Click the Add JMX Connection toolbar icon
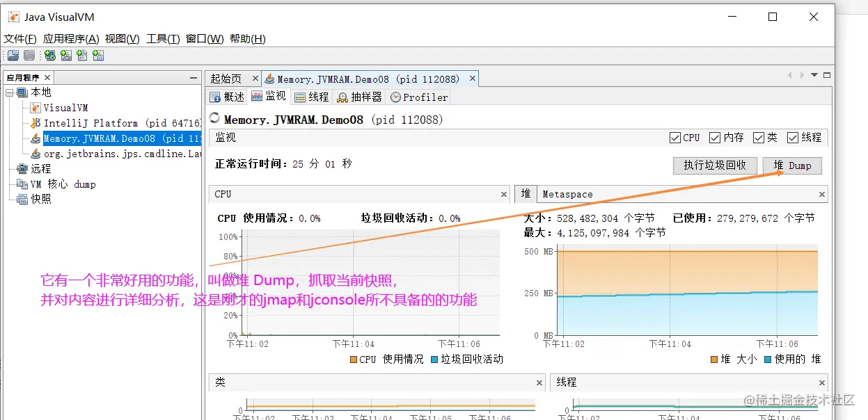 coord(66,56)
